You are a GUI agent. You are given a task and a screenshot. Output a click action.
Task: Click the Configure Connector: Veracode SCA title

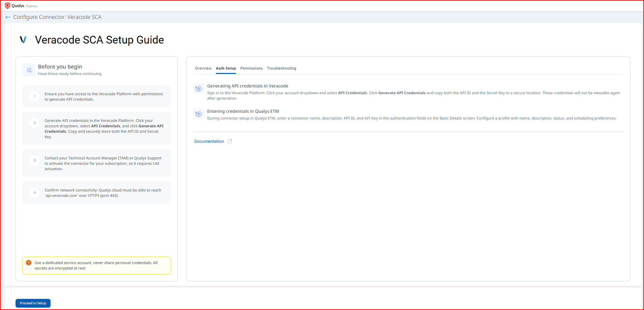pyautogui.click(x=57, y=17)
